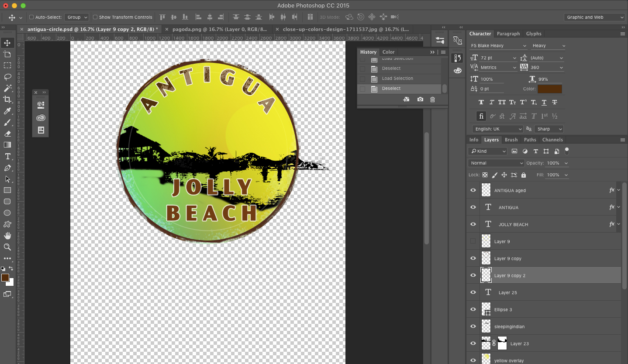
Task: Click All Caps text style button
Action: (x=502, y=103)
